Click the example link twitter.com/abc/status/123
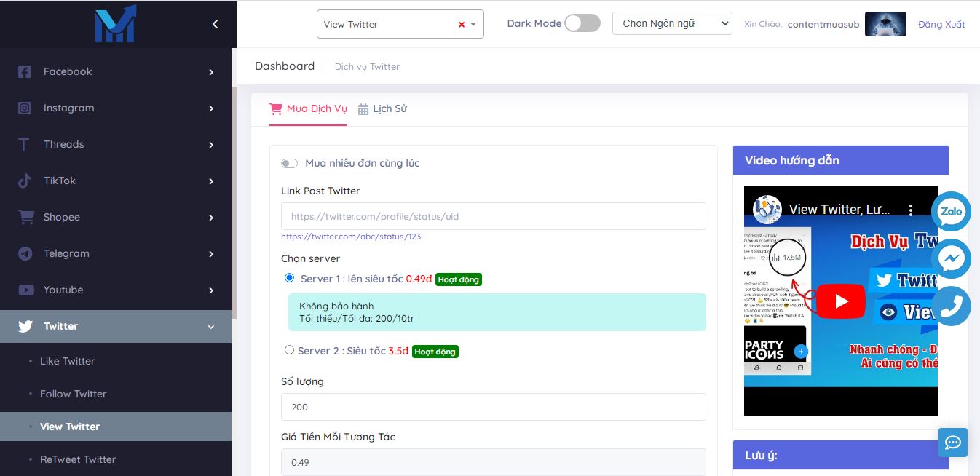 pyautogui.click(x=351, y=237)
